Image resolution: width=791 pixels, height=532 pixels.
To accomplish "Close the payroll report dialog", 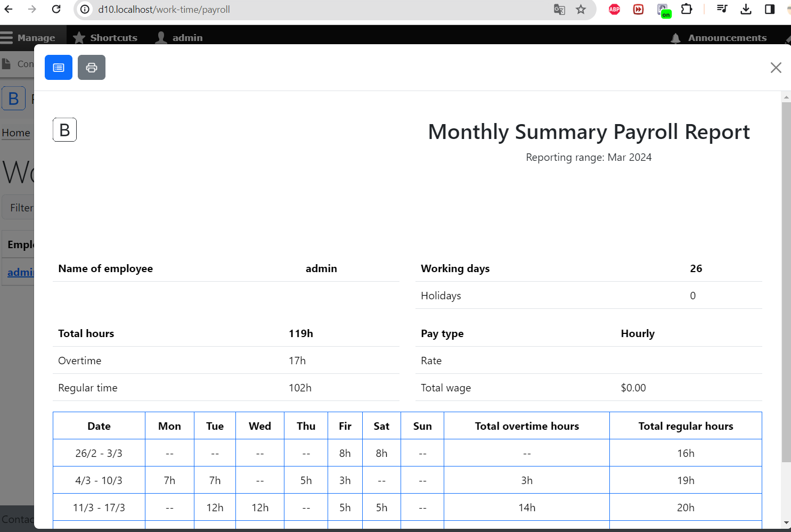I will pos(776,68).
